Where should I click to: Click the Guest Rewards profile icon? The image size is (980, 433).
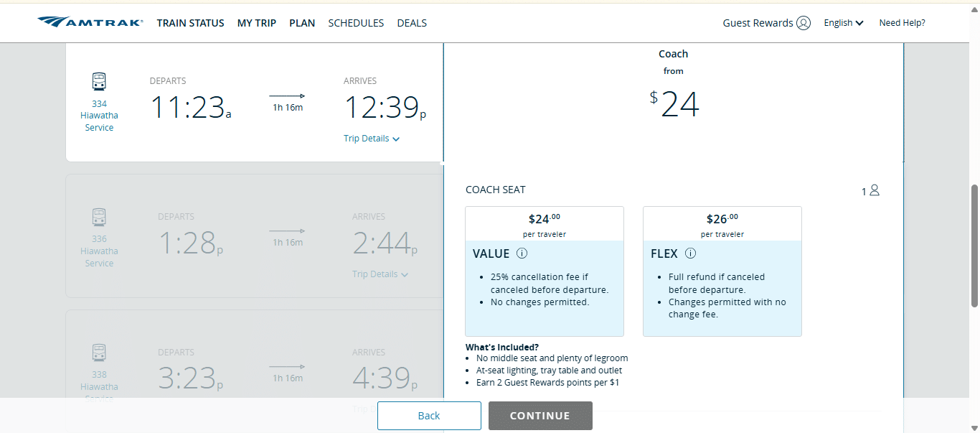(x=804, y=22)
